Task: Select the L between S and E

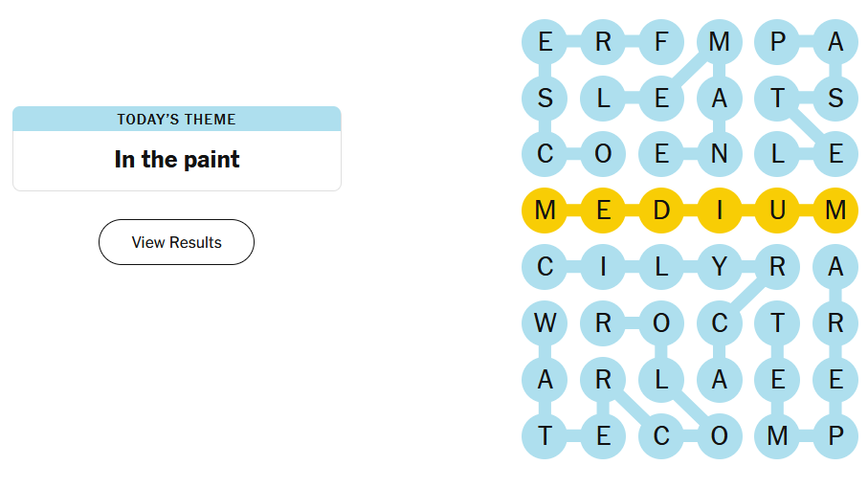Action: click(x=603, y=98)
